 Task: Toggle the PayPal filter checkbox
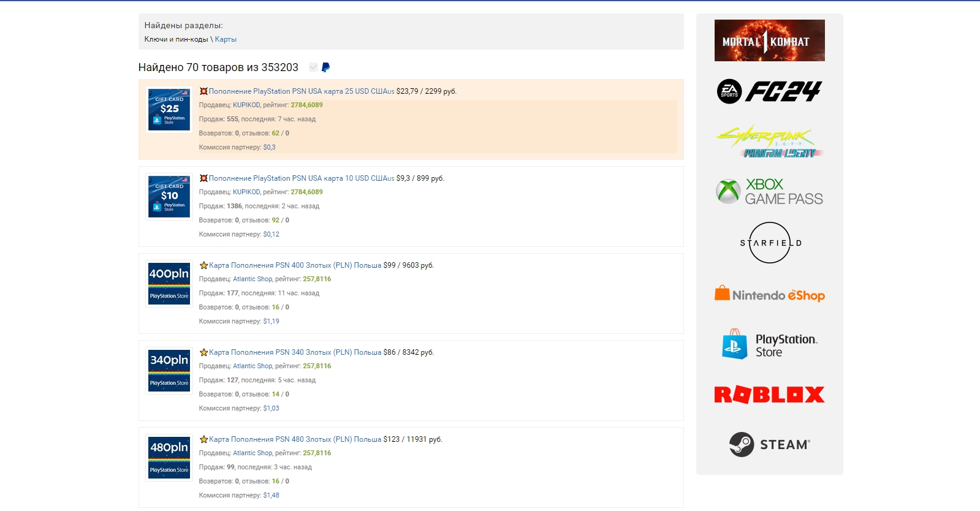pos(313,67)
